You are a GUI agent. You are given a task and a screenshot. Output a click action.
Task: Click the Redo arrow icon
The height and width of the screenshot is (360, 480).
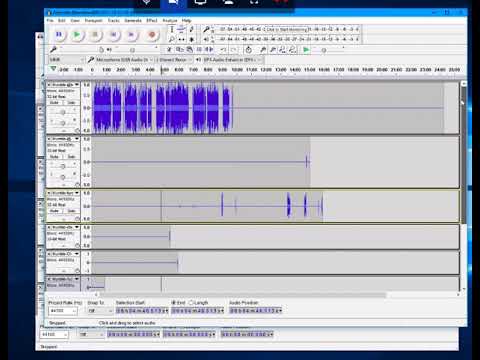[234, 50]
